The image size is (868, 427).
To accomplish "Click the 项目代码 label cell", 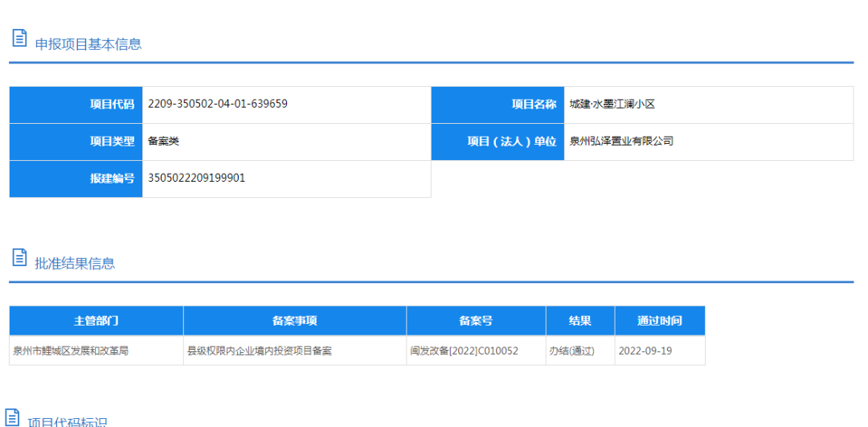I will coord(76,105).
